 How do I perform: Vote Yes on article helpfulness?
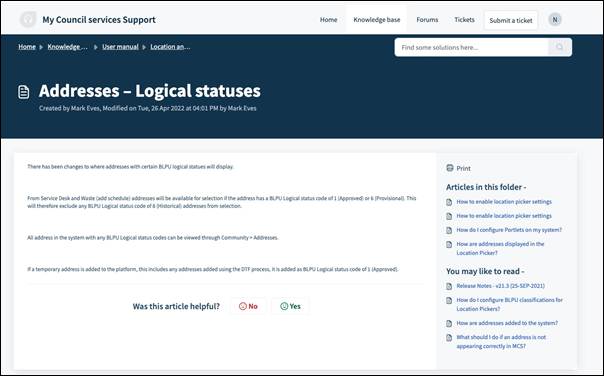[x=290, y=306]
